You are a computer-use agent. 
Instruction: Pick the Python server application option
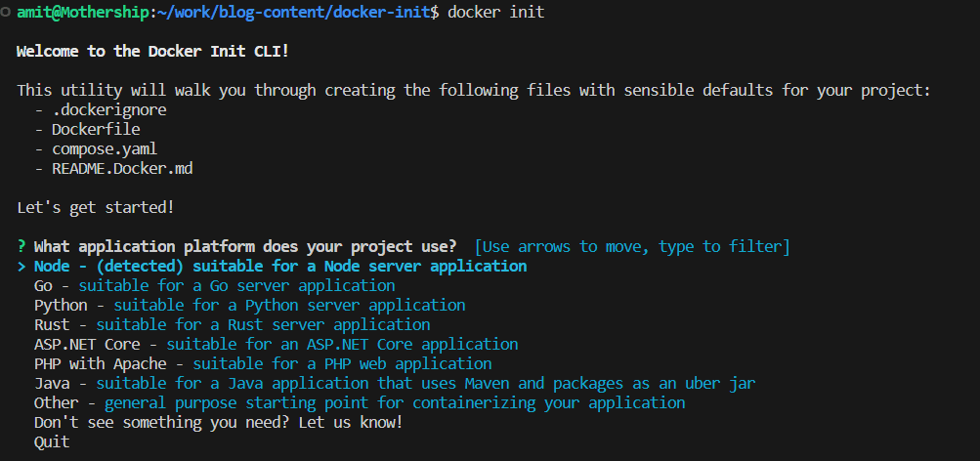pyautogui.click(x=249, y=306)
